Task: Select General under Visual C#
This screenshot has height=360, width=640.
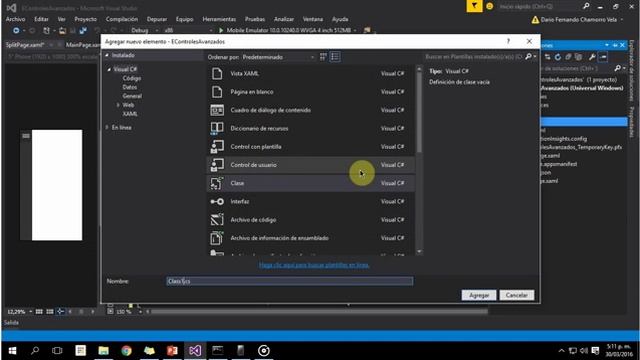Action: pyautogui.click(x=132, y=96)
